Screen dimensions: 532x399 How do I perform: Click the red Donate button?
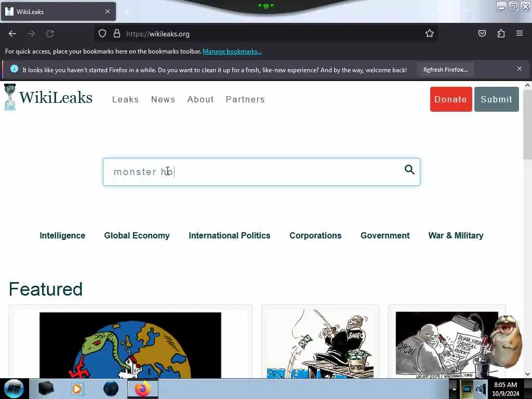point(451,99)
